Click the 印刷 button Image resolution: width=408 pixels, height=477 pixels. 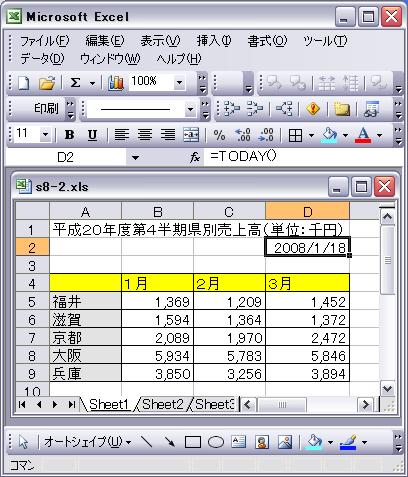[46, 108]
